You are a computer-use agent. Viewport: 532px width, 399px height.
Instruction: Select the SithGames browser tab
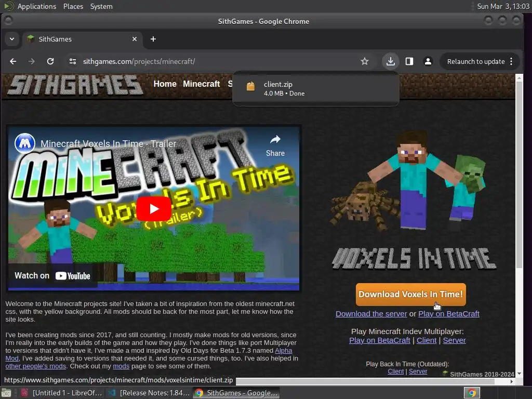tap(83, 39)
